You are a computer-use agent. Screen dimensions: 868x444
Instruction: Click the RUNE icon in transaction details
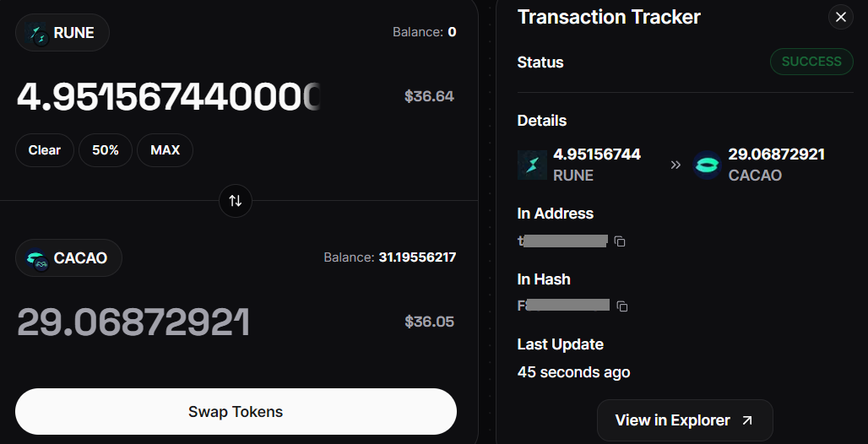[532, 165]
